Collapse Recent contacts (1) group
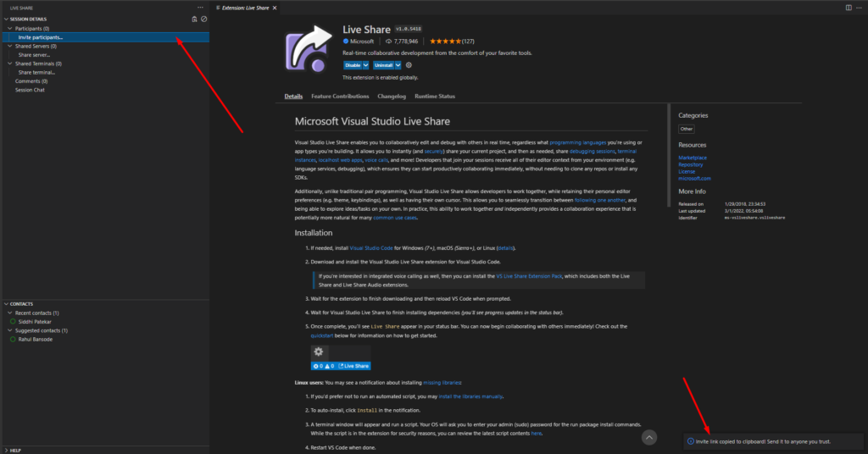The height and width of the screenshot is (454, 868). click(x=10, y=313)
